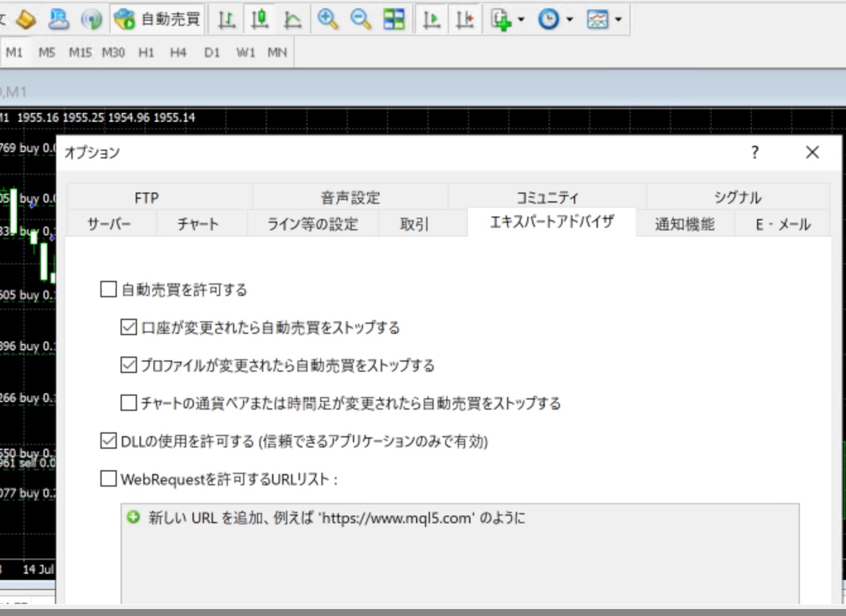Click the chart templates icon
This screenshot has height=616, width=846.
pyautogui.click(x=597, y=20)
